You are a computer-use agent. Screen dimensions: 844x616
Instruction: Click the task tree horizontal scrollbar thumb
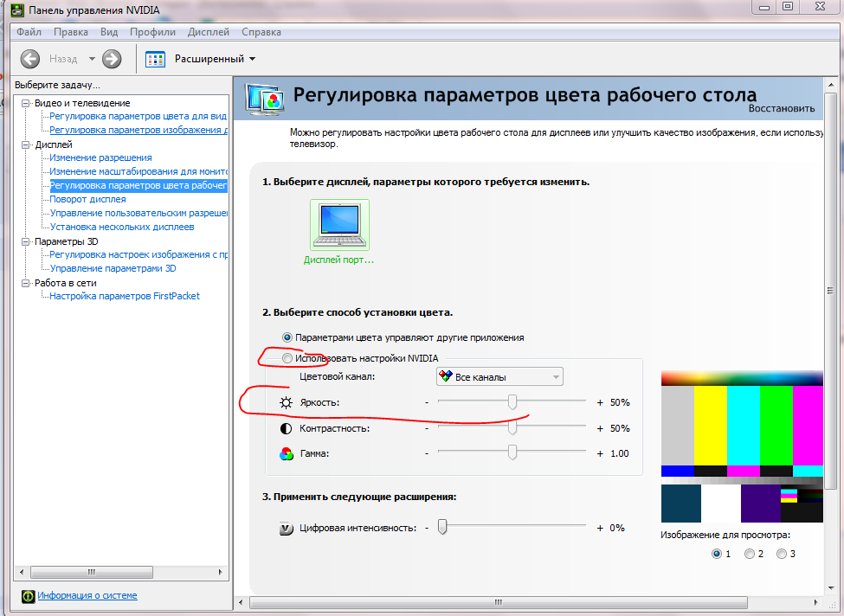[92, 572]
